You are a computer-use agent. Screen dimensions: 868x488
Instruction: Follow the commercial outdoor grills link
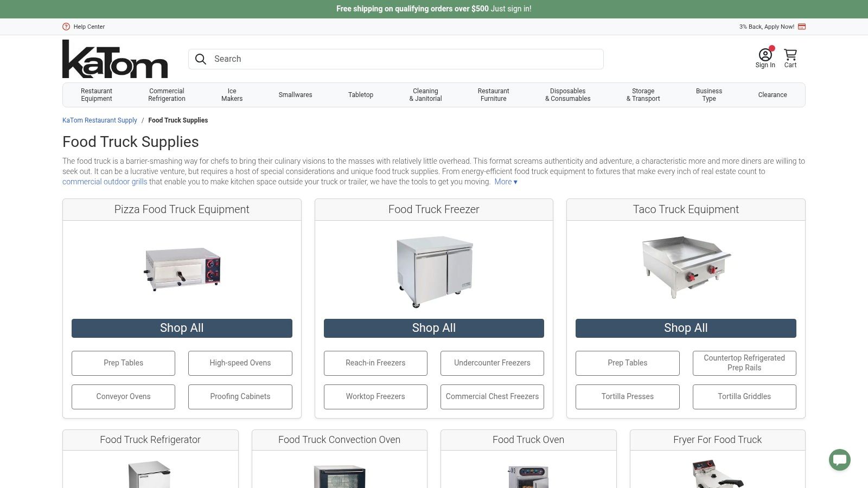click(105, 182)
